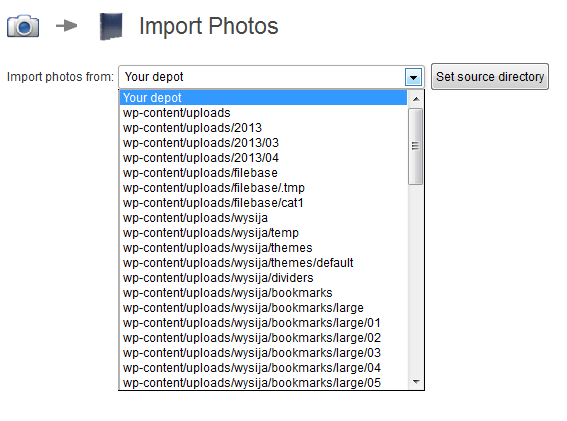
Task: Select wp-content/uploads/filebase/cat1 option
Action: pyautogui.click(x=263, y=203)
